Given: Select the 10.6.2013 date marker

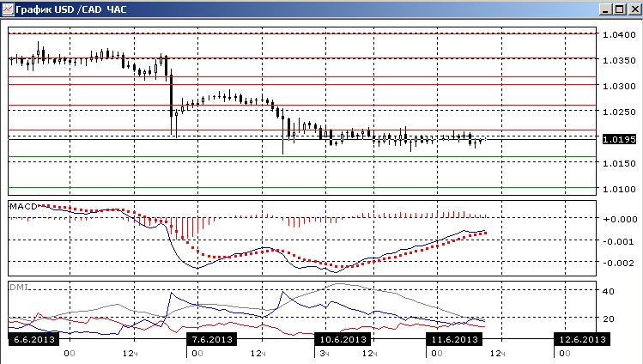Looking at the screenshot, I should pyautogui.click(x=343, y=339).
